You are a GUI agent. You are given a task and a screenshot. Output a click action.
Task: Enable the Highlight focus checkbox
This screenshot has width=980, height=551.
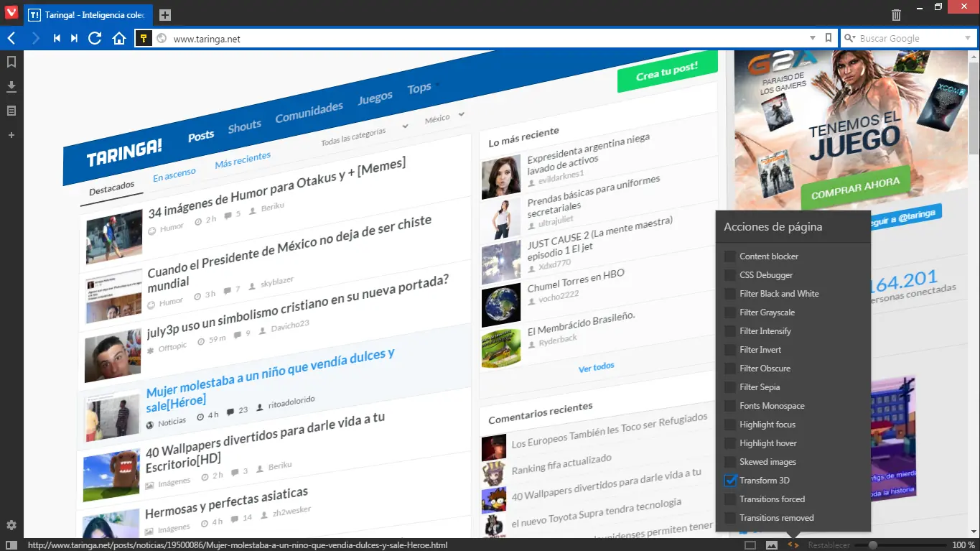(730, 425)
